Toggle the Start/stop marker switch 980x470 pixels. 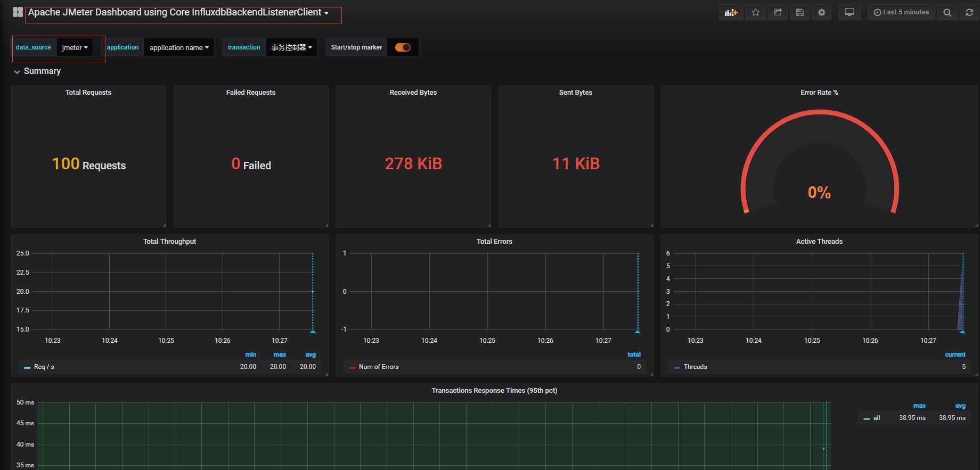(x=403, y=47)
